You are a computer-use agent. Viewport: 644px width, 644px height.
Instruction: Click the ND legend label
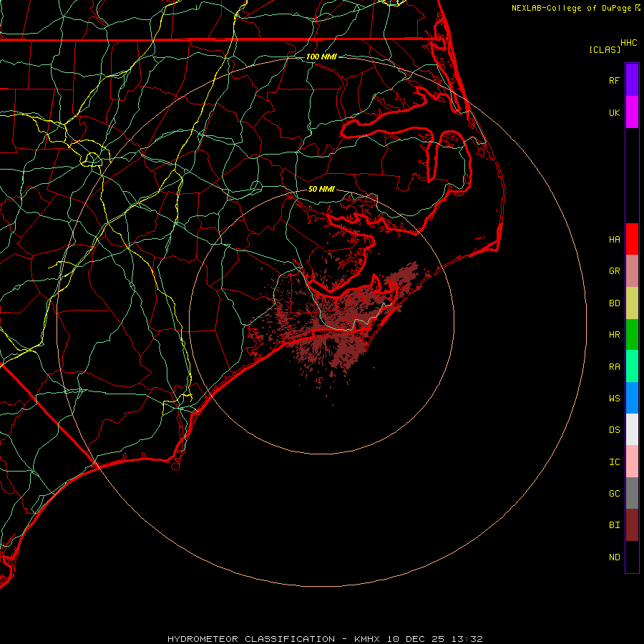(614, 557)
